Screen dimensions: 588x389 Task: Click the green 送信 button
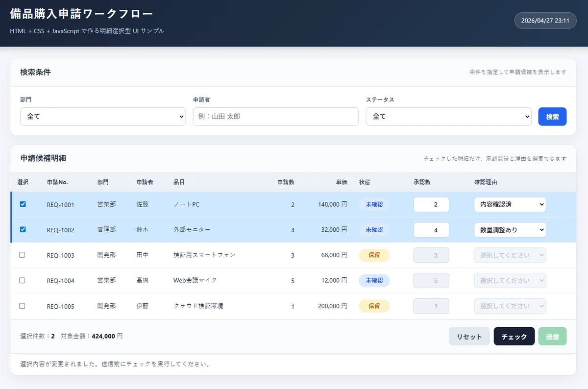point(552,337)
